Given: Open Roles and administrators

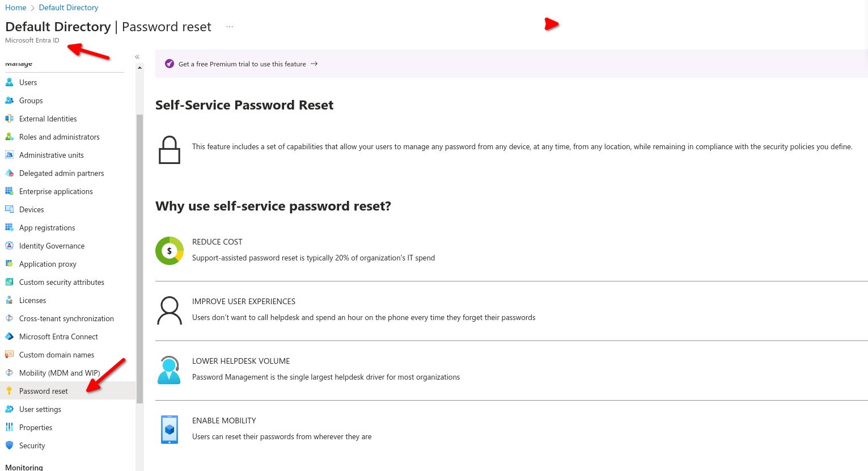Looking at the screenshot, I should [59, 137].
